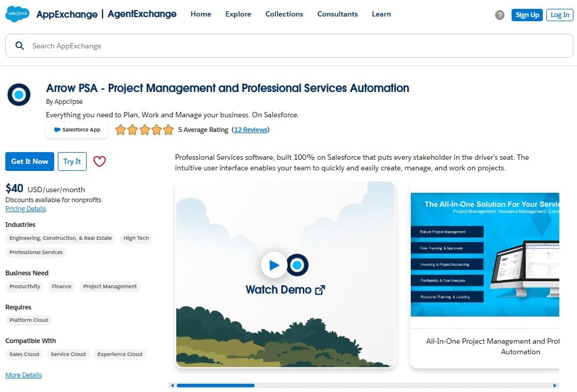Click Discounts available for nonprofits text

click(53, 200)
